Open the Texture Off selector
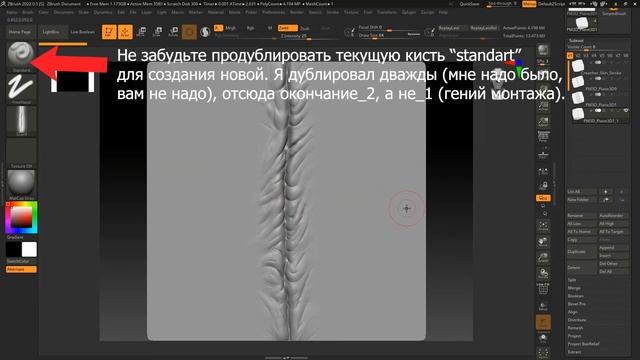This screenshot has height=360, width=640. pos(21,153)
